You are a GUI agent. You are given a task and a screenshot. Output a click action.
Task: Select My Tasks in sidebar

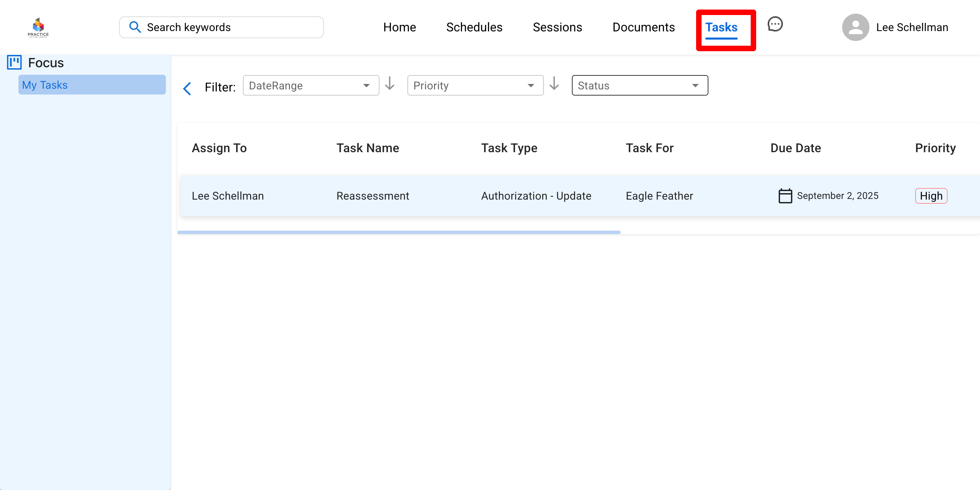(92, 85)
